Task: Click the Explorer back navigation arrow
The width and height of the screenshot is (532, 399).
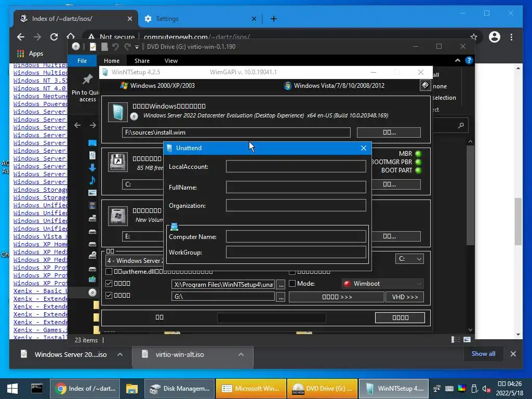Action: pyautogui.click(x=77, y=125)
